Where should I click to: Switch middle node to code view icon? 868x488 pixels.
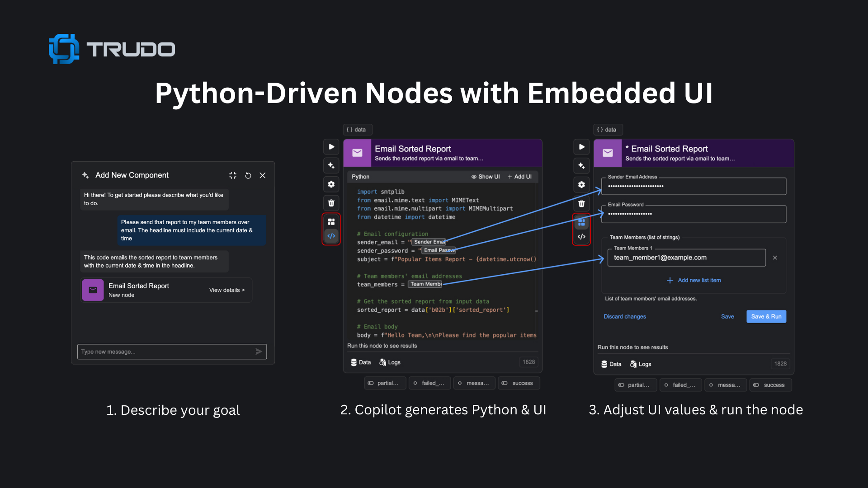[331, 236]
